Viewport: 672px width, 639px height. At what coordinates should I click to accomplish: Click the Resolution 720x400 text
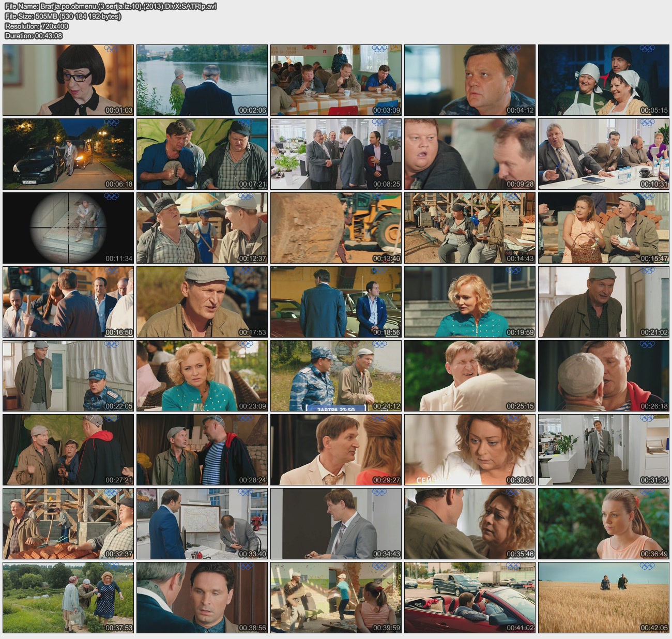point(37,26)
